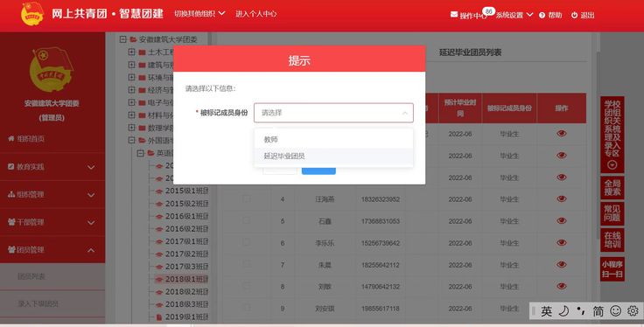This screenshot has height=327, width=644.
Task: Open 团员列表 submenu item in sidebar
Action: click(x=52, y=276)
